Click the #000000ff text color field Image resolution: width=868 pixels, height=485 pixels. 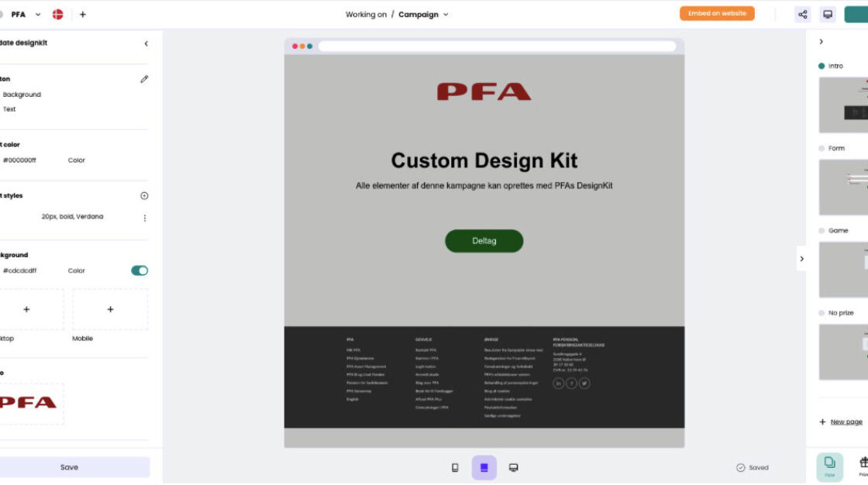[x=19, y=160]
